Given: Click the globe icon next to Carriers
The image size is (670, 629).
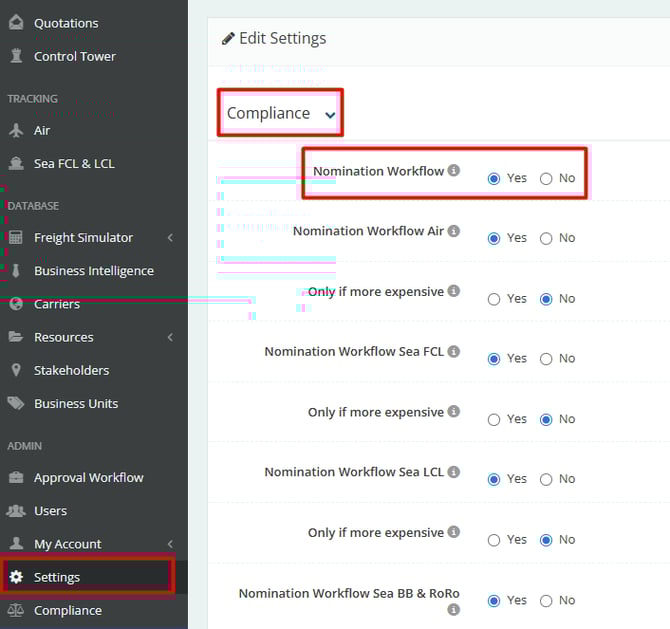Looking at the screenshot, I should pyautogui.click(x=15, y=304).
